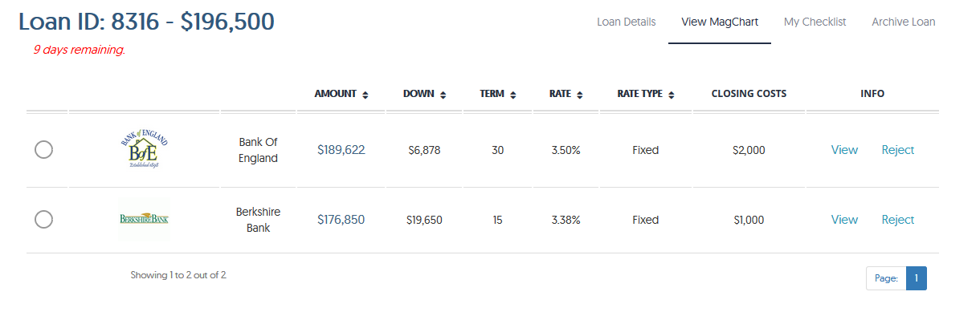Click the Bank of England logo

tap(145, 149)
